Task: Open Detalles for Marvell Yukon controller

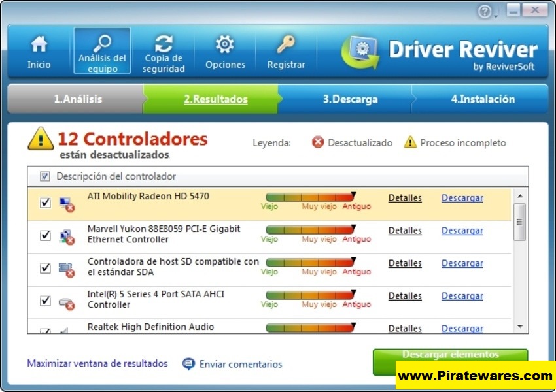Action: tap(405, 231)
